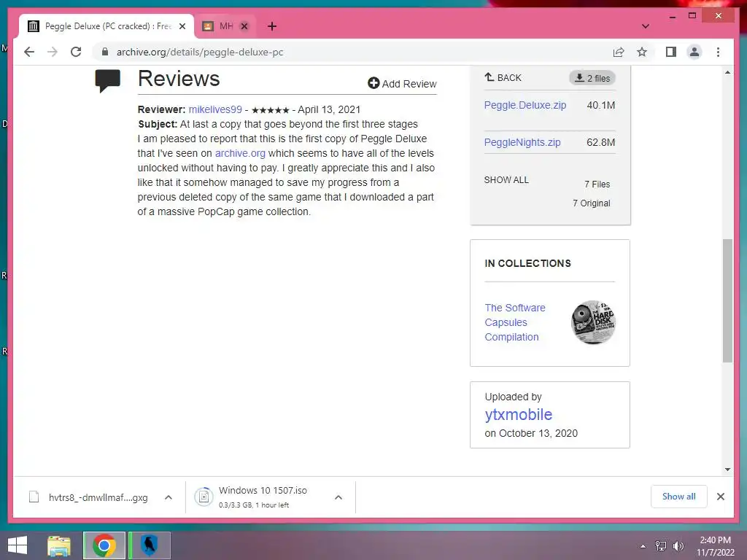
Task: Close the downloads bar
Action: tap(720, 497)
